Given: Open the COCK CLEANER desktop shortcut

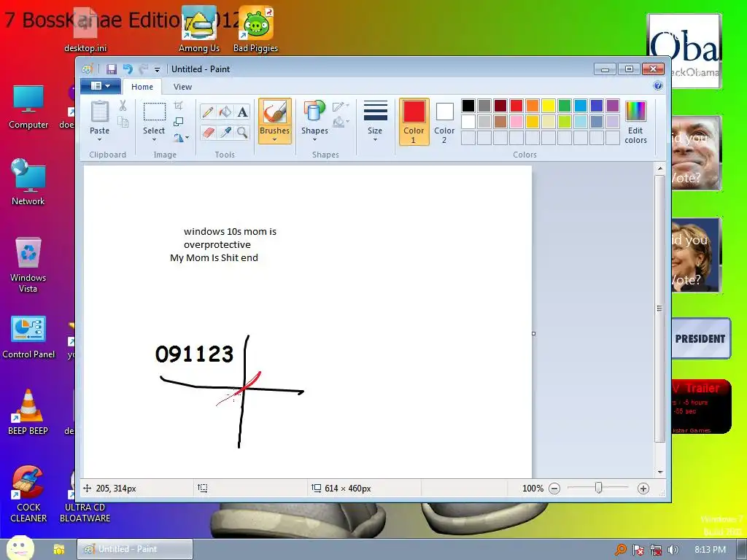Looking at the screenshot, I should (28, 494).
